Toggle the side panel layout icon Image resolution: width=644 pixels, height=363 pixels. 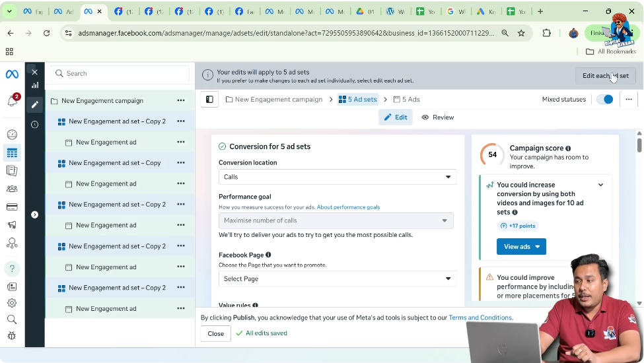point(209,100)
